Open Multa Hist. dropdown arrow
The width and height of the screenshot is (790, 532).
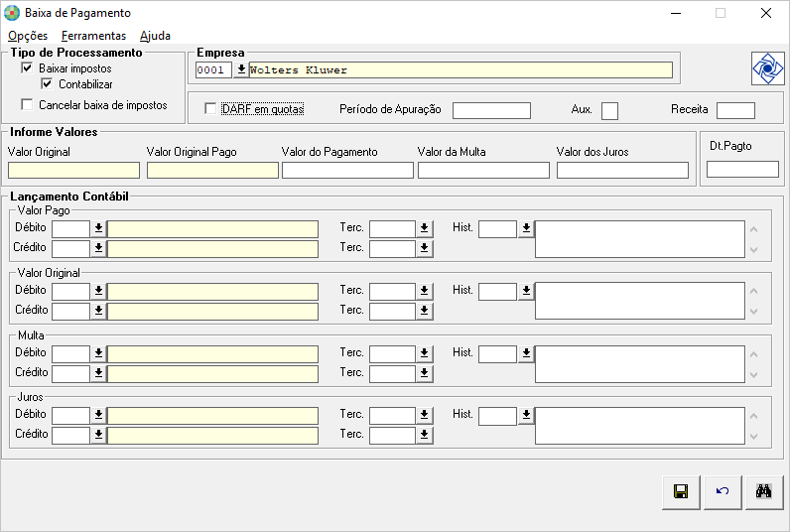coord(526,353)
